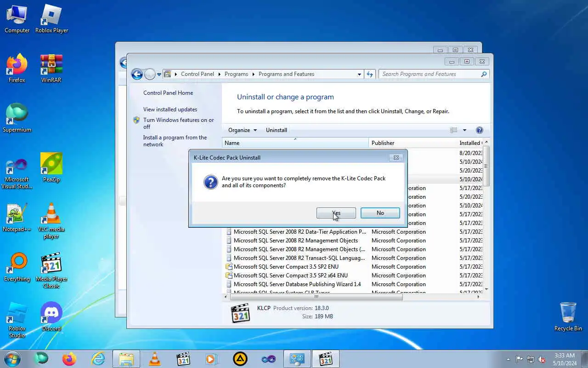Refresh the Programs and Features list

(370, 74)
